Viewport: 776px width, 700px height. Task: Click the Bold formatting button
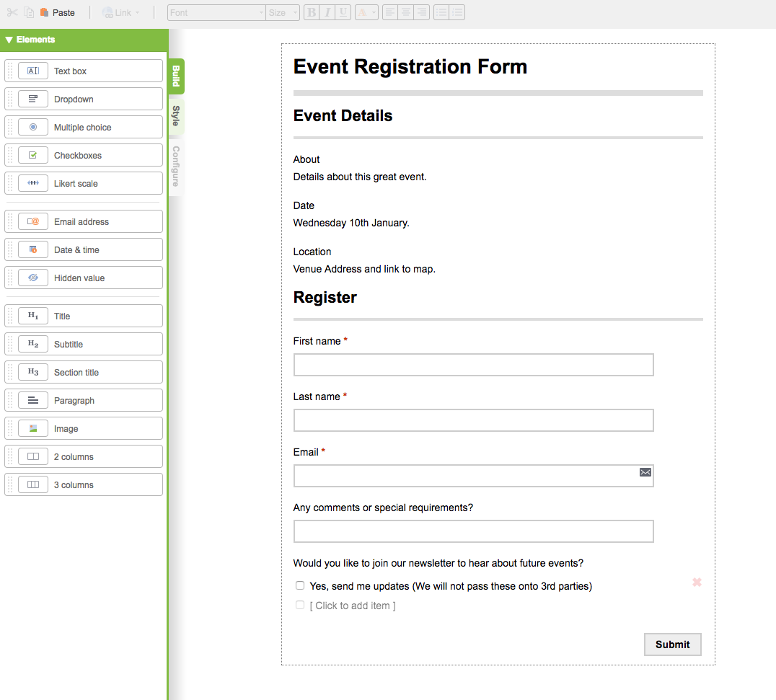[x=312, y=12]
